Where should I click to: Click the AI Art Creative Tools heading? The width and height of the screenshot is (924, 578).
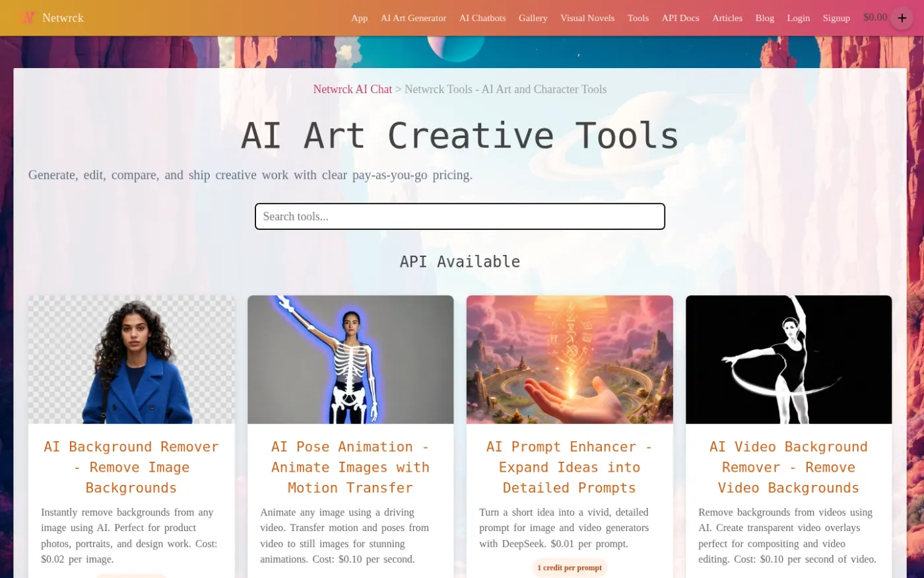(x=460, y=135)
